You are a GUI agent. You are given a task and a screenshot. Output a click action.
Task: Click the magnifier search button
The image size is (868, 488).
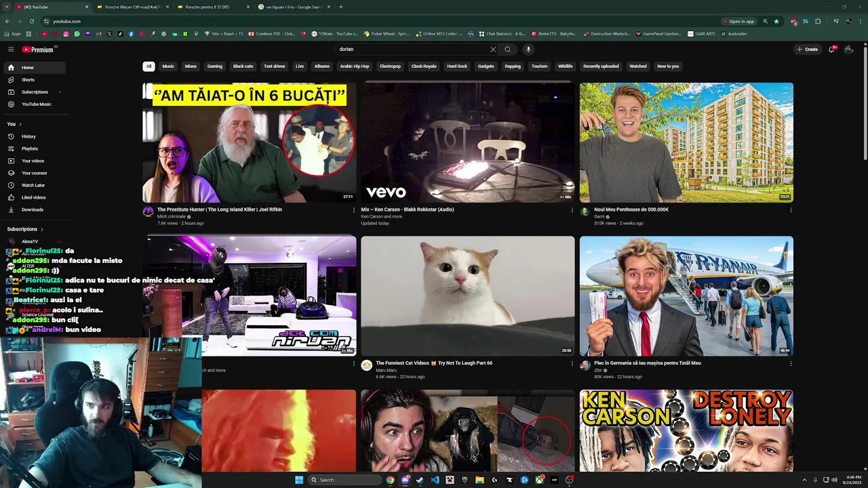pos(507,49)
